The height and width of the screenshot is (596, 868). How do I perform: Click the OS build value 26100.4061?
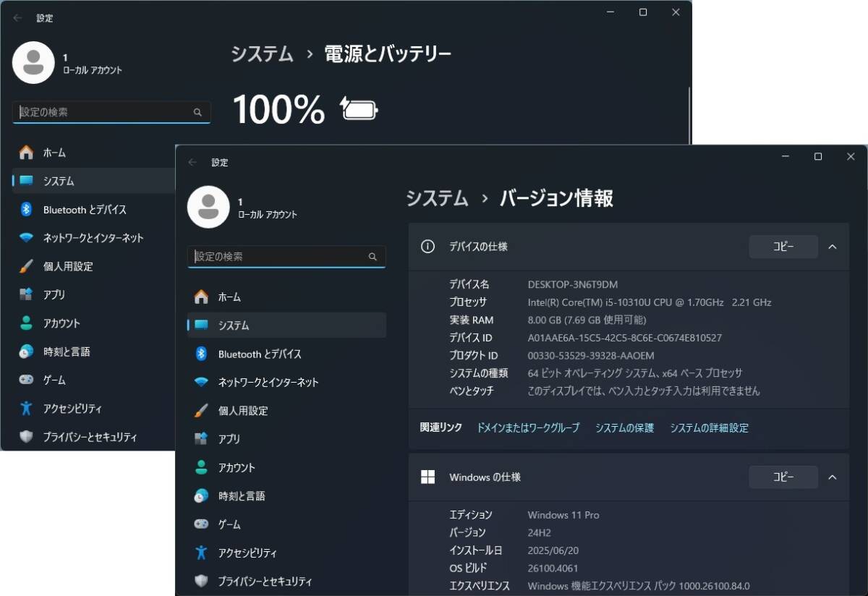click(x=553, y=569)
